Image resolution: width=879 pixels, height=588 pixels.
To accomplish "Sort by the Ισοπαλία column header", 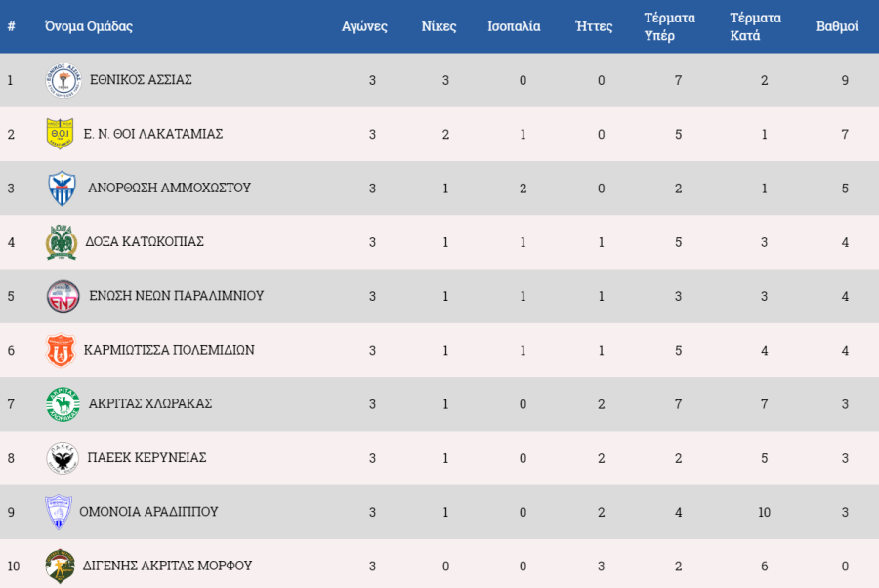I will [514, 26].
